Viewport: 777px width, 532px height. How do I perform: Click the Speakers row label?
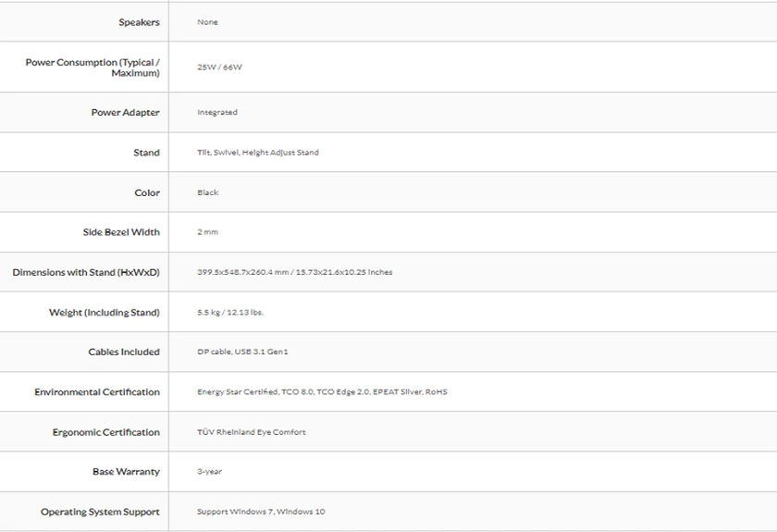(x=139, y=22)
